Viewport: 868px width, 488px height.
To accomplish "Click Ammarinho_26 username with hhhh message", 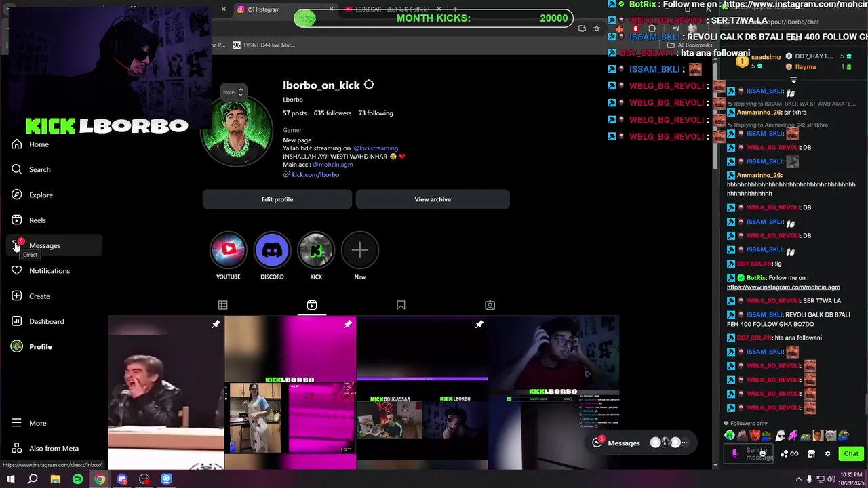I will tap(759, 176).
